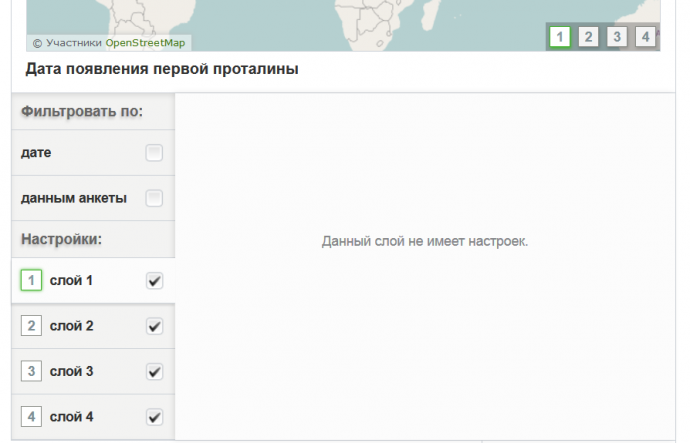Click the number 4 badge beside слой 4
This screenshot has height=443, width=690.
coord(31,417)
